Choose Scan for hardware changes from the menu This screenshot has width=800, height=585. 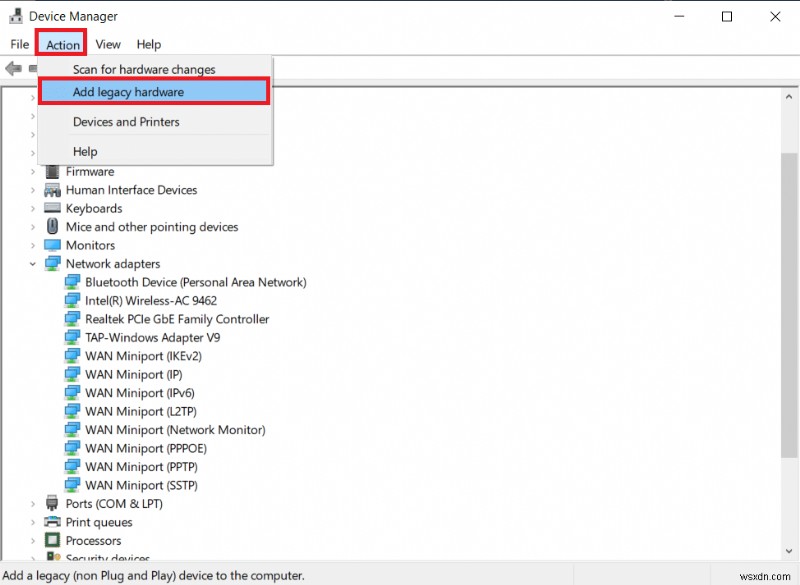pyautogui.click(x=142, y=69)
